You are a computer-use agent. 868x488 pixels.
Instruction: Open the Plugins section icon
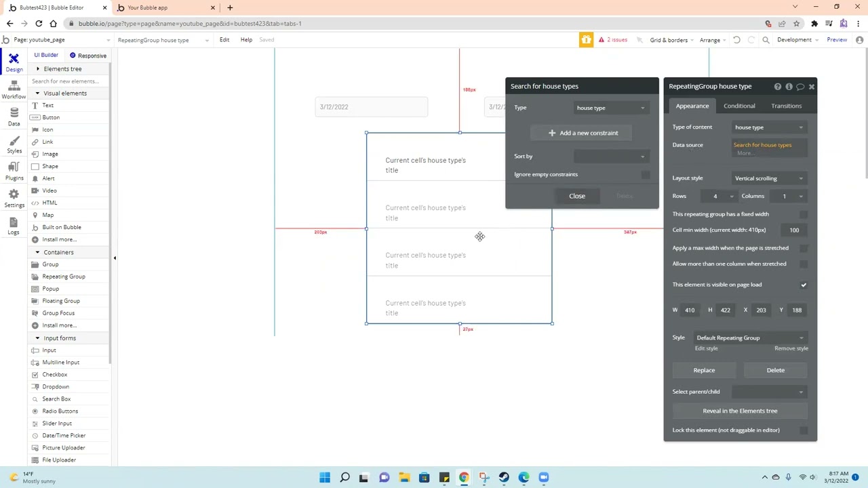[x=14, y=171]
